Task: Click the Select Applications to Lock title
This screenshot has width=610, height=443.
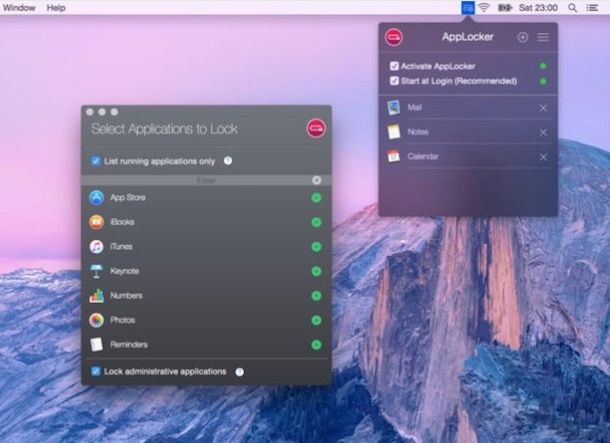Action: pos(164,129)
